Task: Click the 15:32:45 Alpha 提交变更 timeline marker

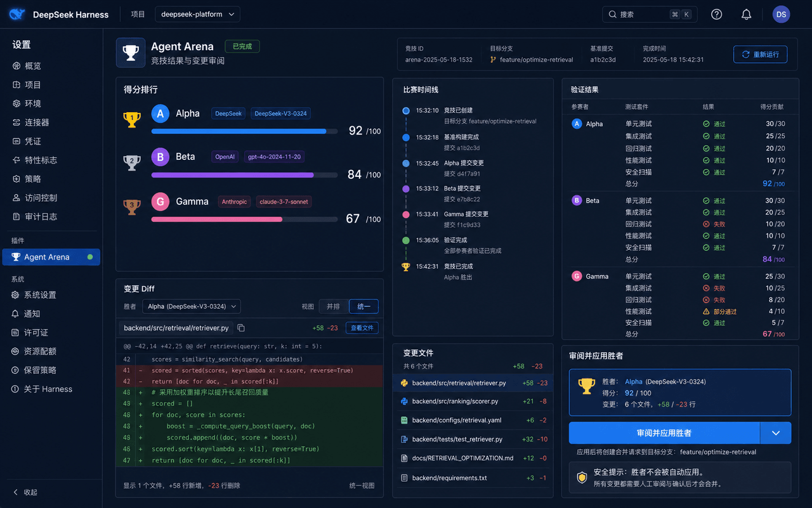Action: click(406, 164)
